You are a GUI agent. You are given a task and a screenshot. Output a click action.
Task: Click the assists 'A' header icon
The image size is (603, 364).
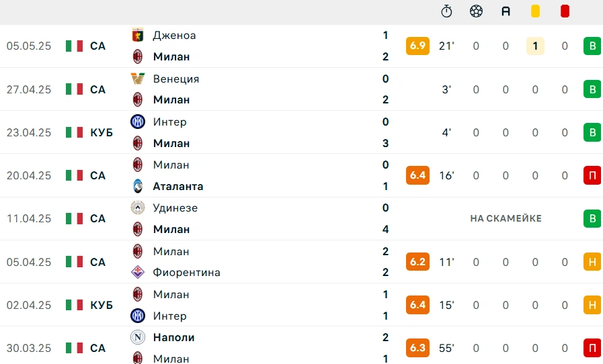(506, 11)
